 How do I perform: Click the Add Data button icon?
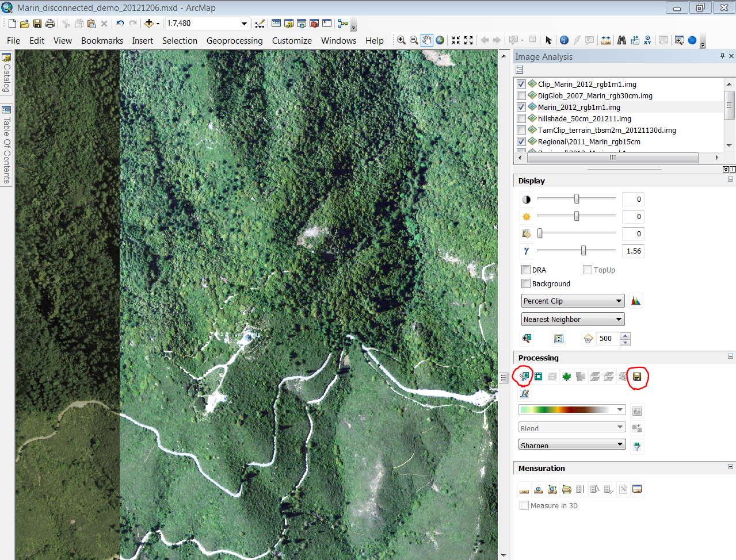click(149, 24)
